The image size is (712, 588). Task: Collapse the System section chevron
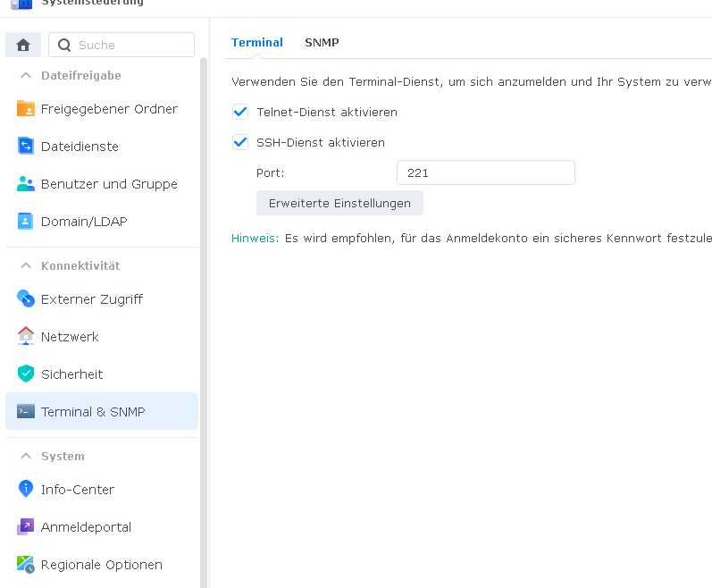tap(24, 457)
